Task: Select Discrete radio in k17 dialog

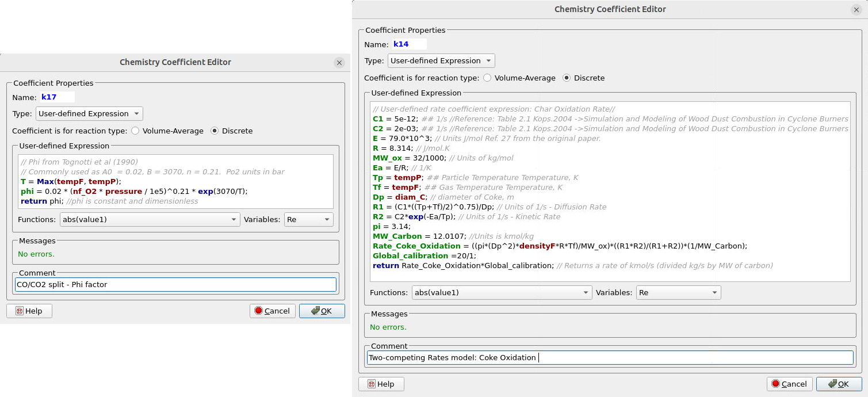Action: pyautogui.click(x=215, y=131)
